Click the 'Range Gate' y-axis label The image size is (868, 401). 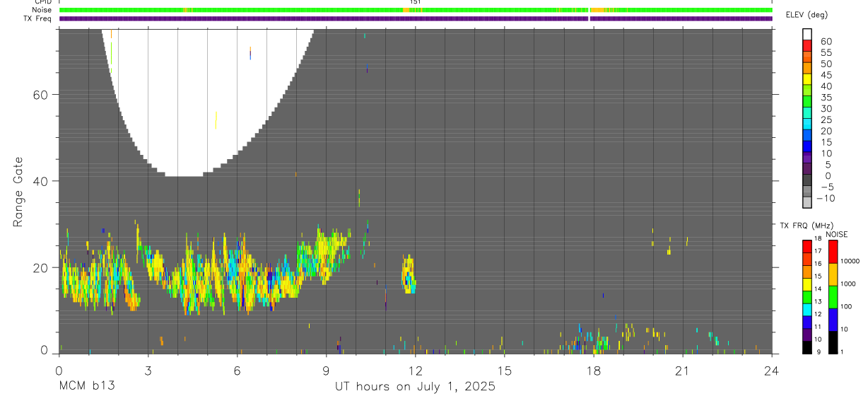tap(18, 192)
